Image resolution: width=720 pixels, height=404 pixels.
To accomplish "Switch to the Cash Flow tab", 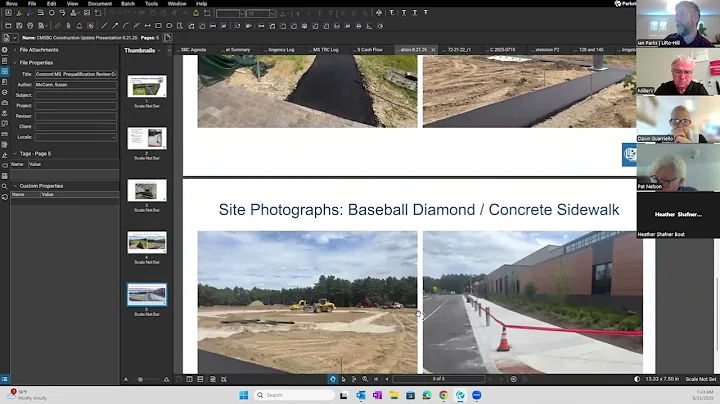I will tap(370, 50).
